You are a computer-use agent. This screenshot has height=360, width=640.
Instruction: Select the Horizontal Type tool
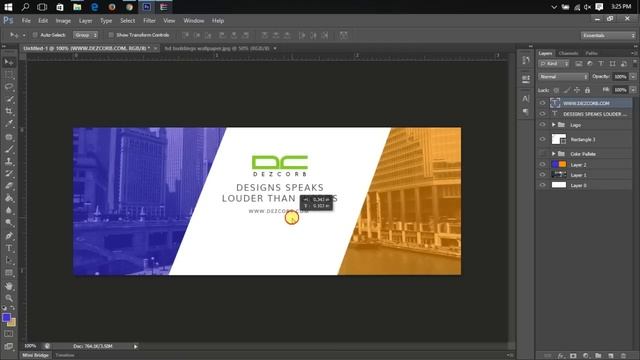pos(9,248)
